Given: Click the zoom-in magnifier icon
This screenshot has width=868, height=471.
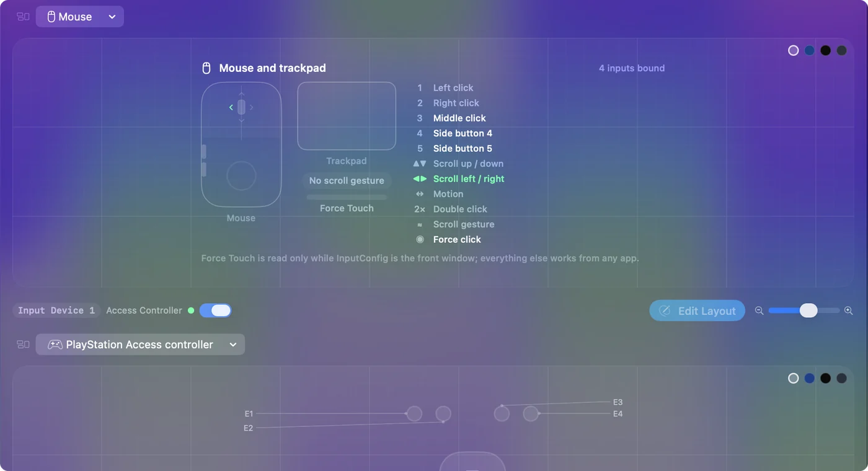Looking at the screenshot, I should click(x=849, y=310).
